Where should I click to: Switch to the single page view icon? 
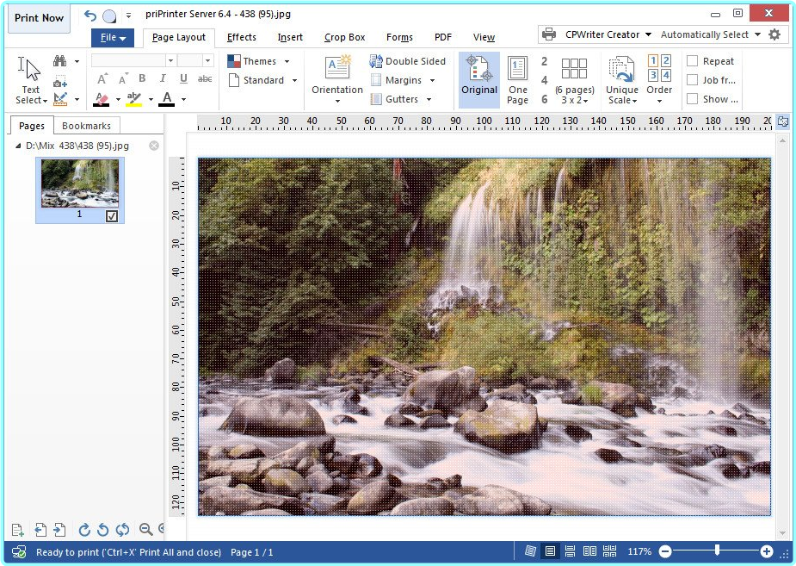click(x=550, y=551)
